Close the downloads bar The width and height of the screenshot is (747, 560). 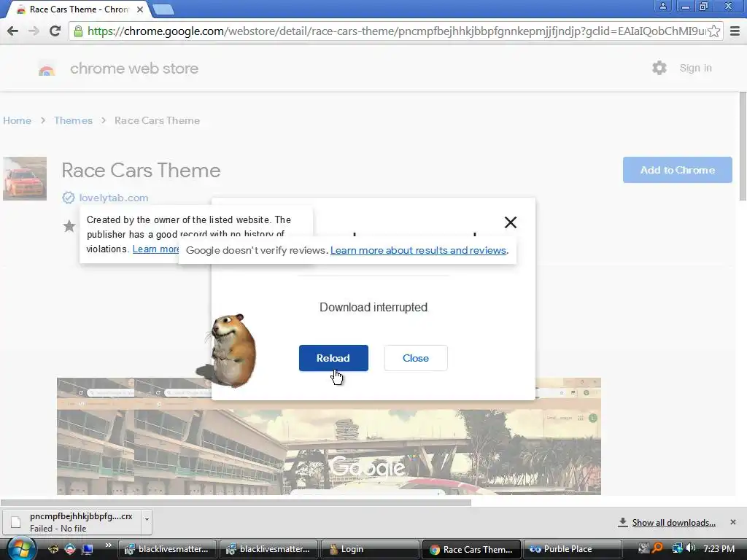[733, 522]
